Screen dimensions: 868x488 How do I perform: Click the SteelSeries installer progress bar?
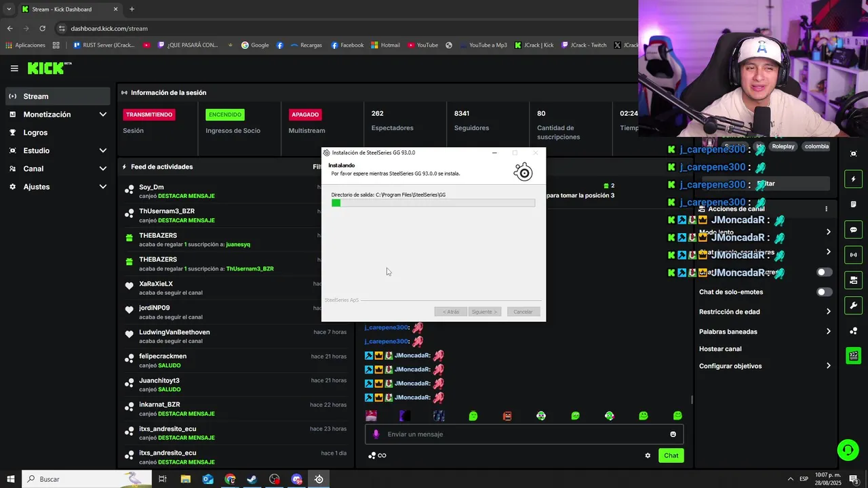[433, 203]
